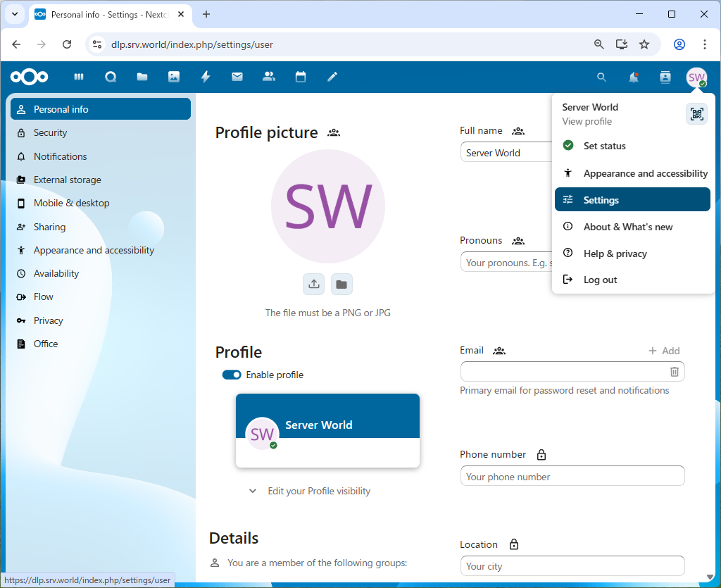The image size is (721, 588).
Task: Click the unified search magnifier icon
Action: click(601, 77)
